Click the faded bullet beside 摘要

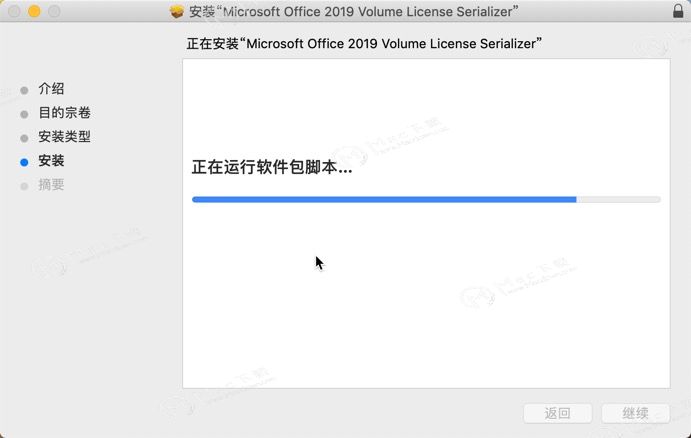click(x=24, y=186)
